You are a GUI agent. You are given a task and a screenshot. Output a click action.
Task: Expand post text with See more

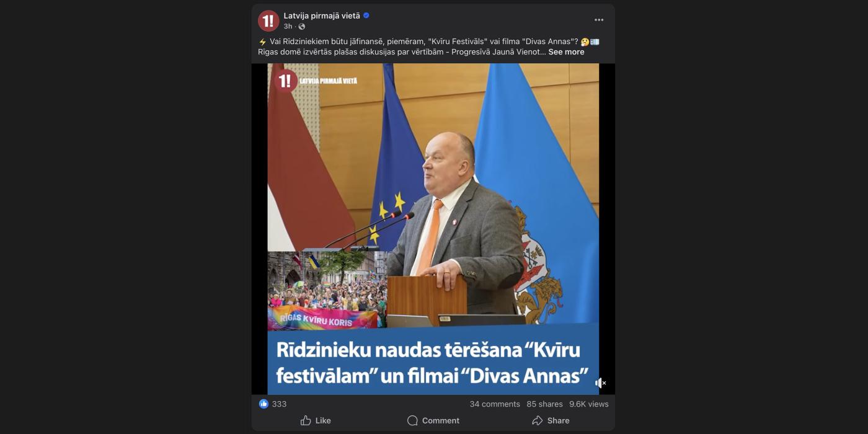(566, 52)
